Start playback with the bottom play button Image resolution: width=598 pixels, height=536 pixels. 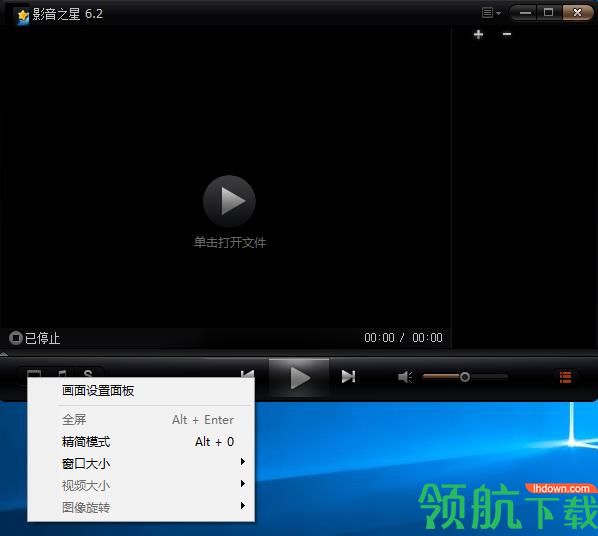(299, 377)
